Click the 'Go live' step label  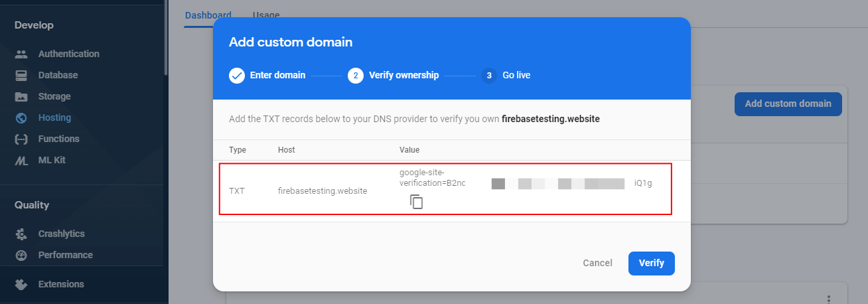516,75
